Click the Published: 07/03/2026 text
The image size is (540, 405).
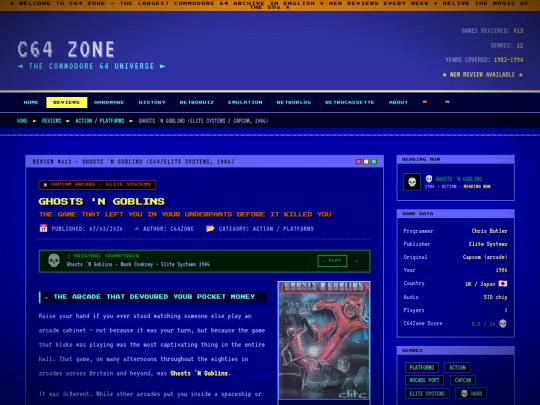[x=87, y=229]
